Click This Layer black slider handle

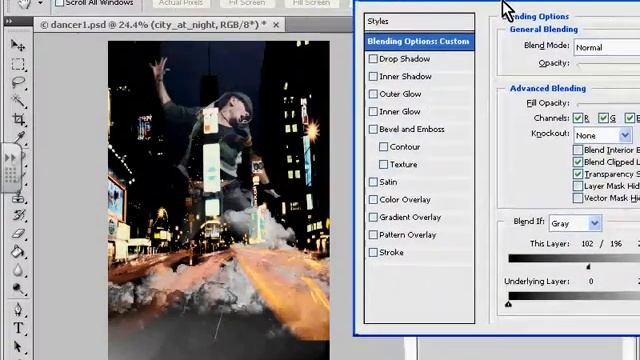pos(588,267)
